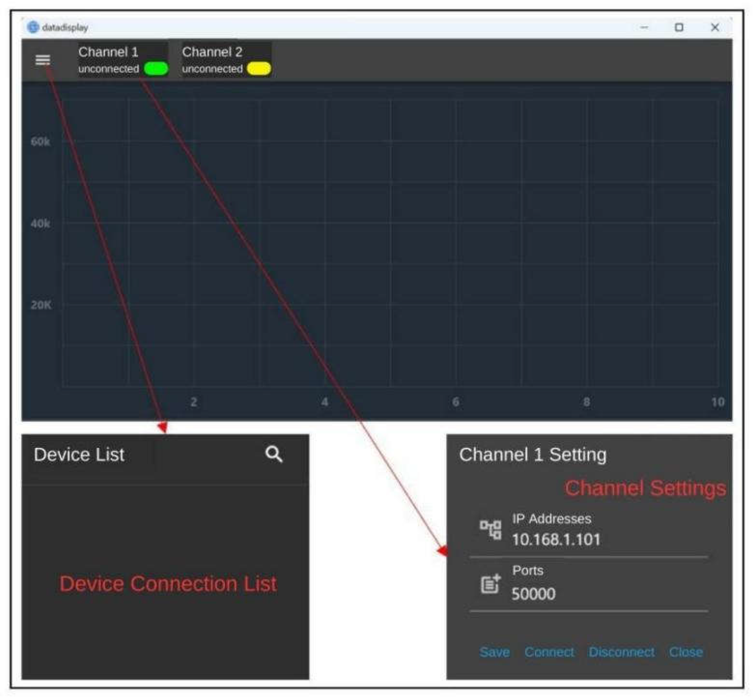Screen dimensions: 756x700
Task: Focus the IP address field 10.168.1.101
Action: [556, 540]
